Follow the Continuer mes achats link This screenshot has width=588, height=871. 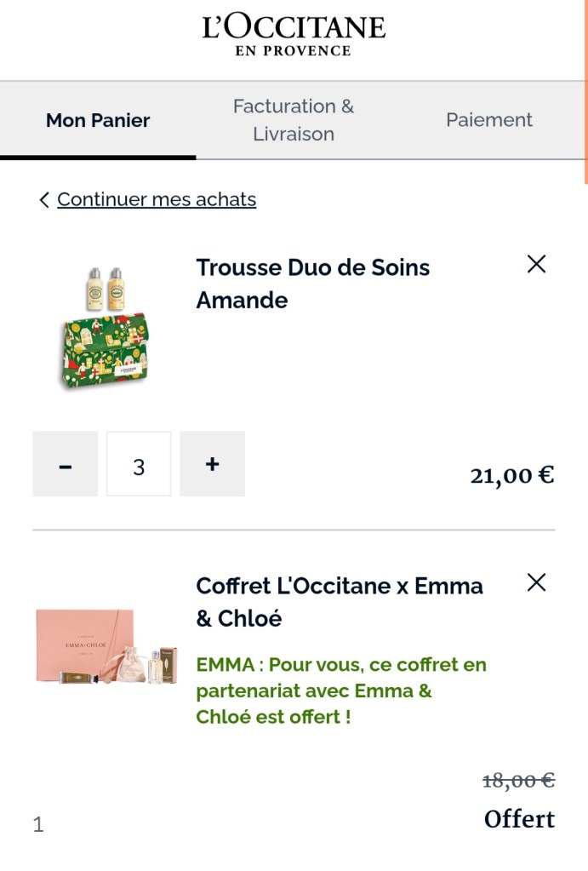(157, 199)
